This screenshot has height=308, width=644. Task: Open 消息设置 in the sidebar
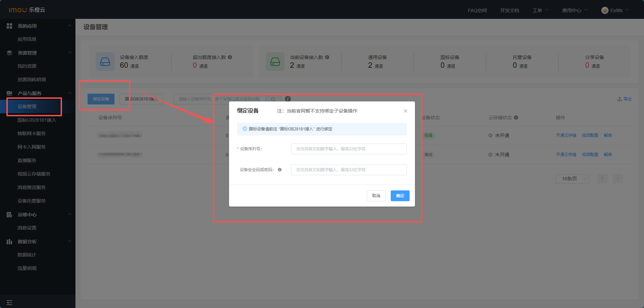27,228
